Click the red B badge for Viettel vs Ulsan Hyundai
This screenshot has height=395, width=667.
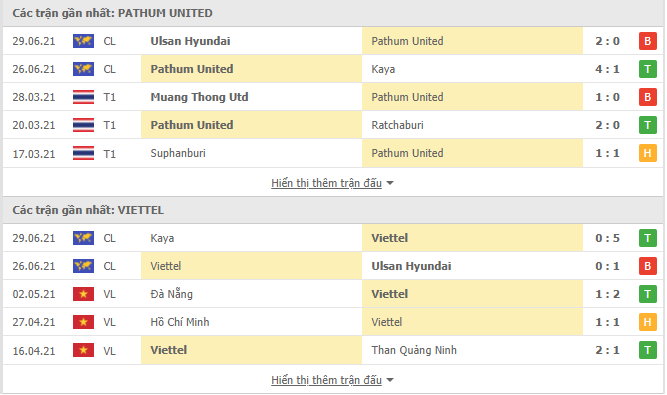coord(647,266)
